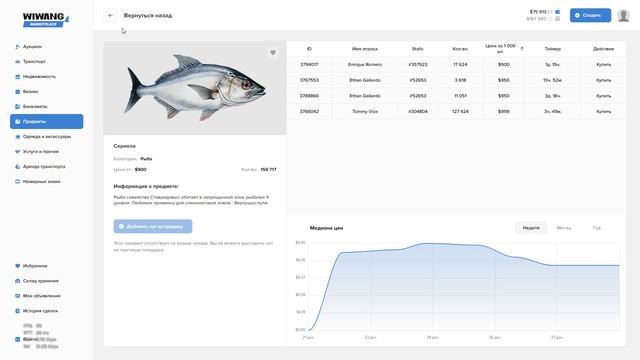Buy Ethan Gallardo's lot with quantity 11 051
The image size is (640, 360).
(x=603, y=96)
